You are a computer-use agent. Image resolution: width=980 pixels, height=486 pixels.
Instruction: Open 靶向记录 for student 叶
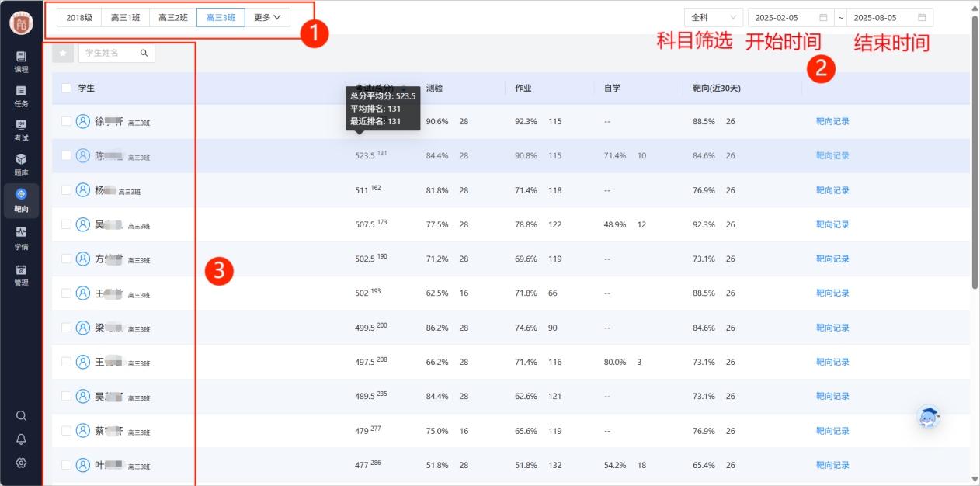pos(832,465)
